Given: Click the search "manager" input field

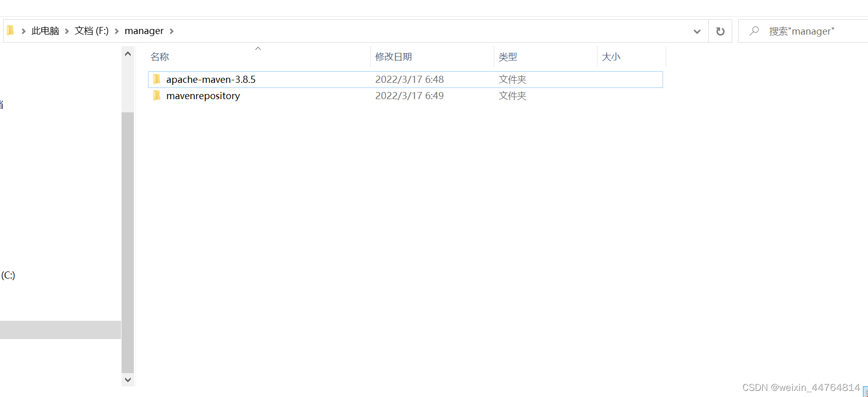Looking at the screenshot, I should point(803,31).
